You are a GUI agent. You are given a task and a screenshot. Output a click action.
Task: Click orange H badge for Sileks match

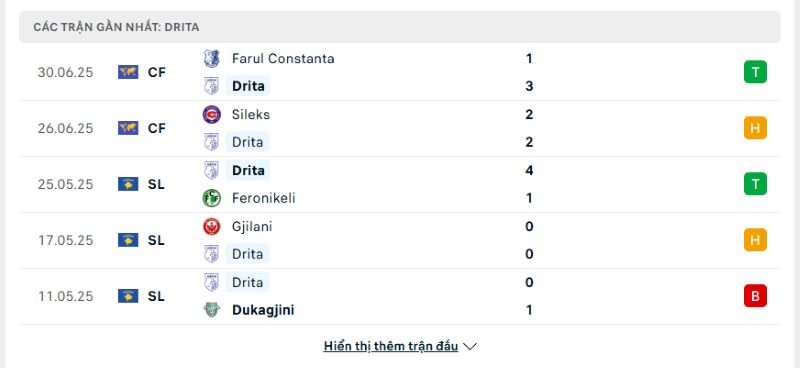755,128
